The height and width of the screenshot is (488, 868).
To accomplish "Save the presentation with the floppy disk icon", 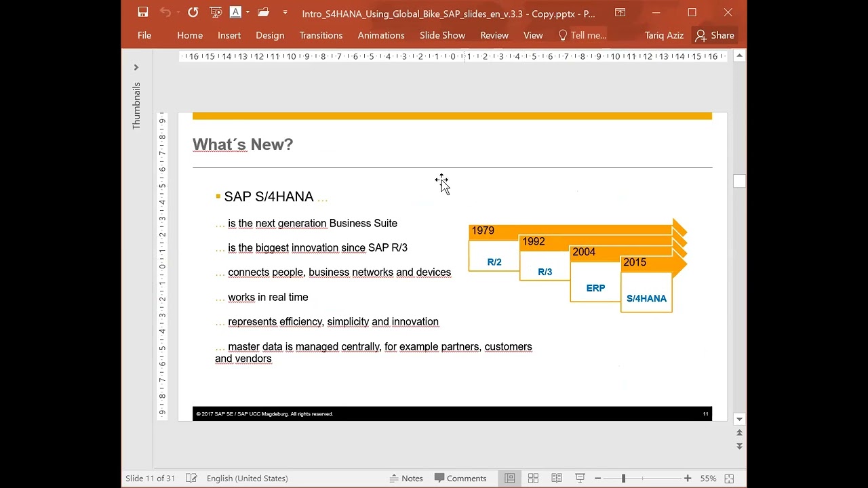I will pos(142,12).
